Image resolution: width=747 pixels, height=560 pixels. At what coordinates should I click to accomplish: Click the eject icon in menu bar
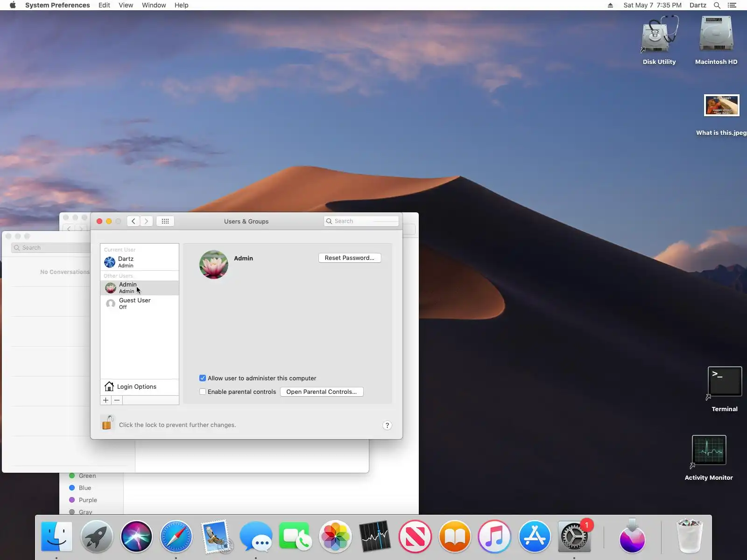coord(610,5)
